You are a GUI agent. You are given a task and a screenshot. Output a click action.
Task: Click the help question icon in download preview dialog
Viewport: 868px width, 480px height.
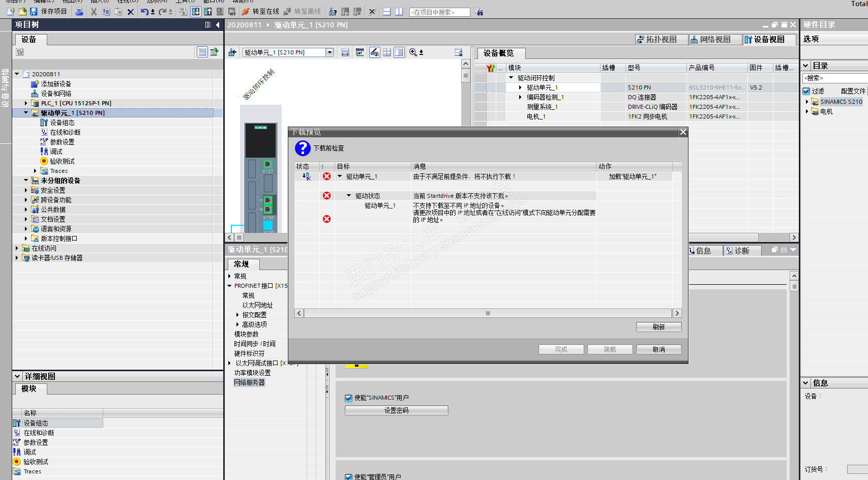tap(303, 148)
